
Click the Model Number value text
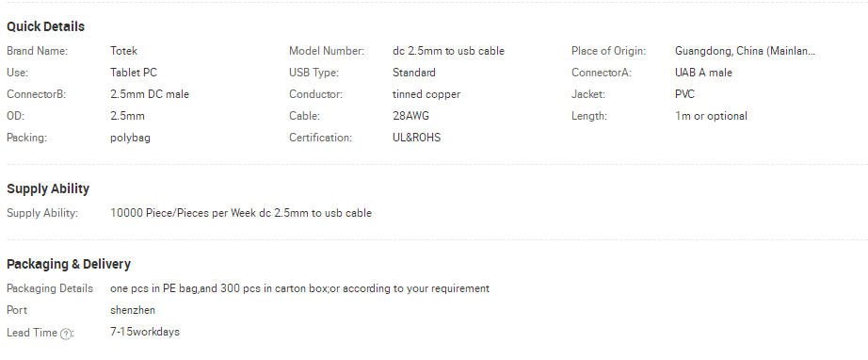coord(448,51)
